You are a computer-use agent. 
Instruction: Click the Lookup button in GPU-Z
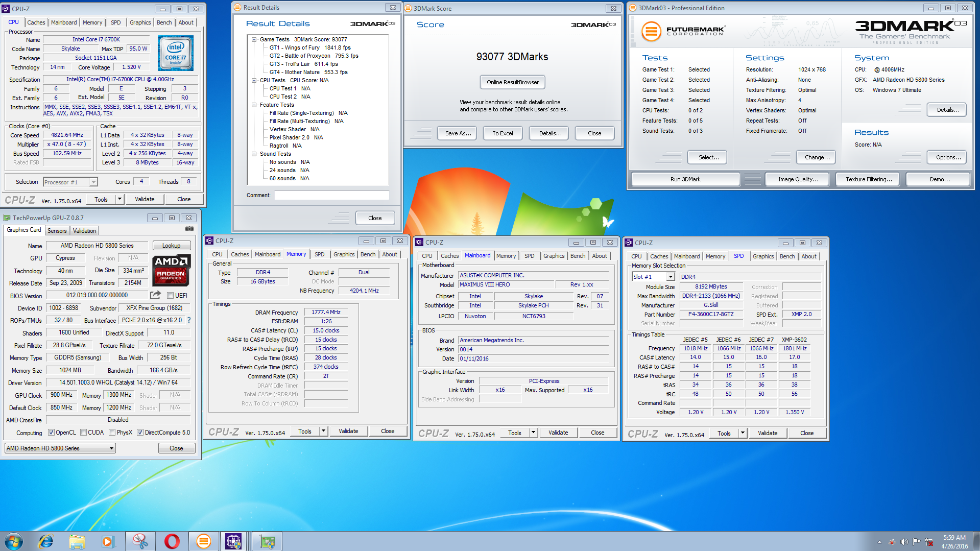click(x=171, y=246)
